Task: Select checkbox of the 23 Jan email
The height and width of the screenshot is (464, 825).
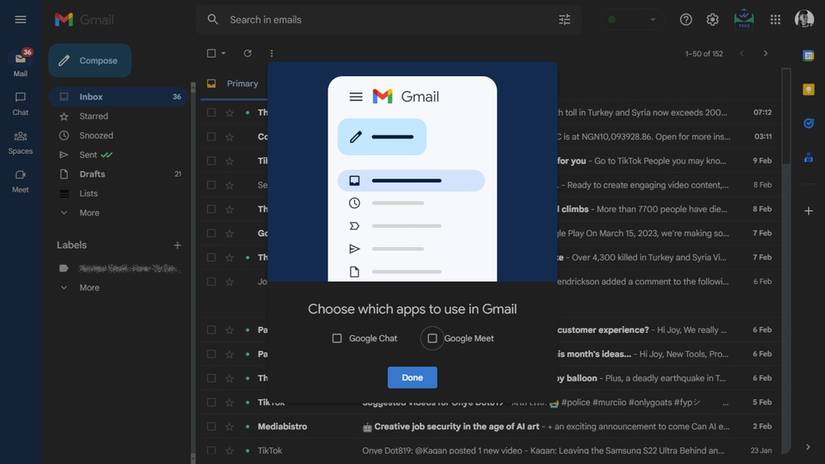Action: 211,451
